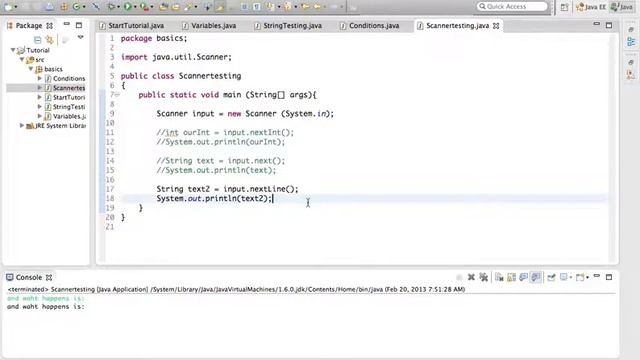Maximize the Console view
Screen dimensions: 640x360
coord(609,277)
